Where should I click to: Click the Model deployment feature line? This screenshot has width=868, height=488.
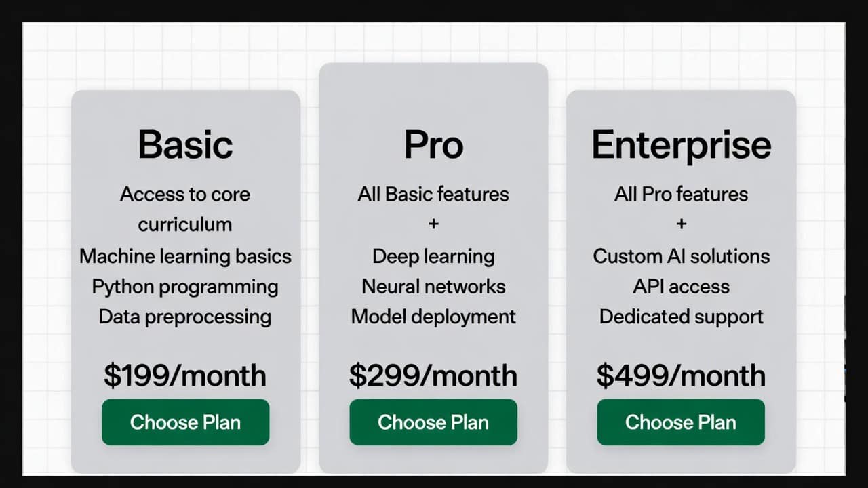click(433, 317)
